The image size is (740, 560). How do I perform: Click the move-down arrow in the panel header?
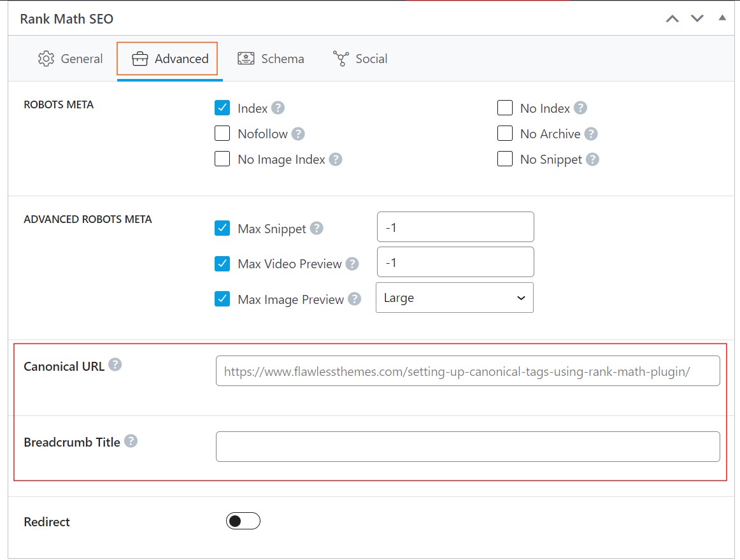click(697, 18)
